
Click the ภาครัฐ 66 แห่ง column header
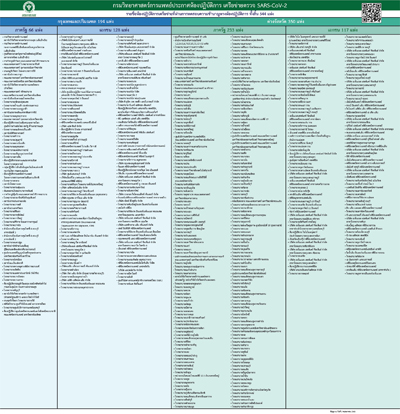click(x=29, y=30)
